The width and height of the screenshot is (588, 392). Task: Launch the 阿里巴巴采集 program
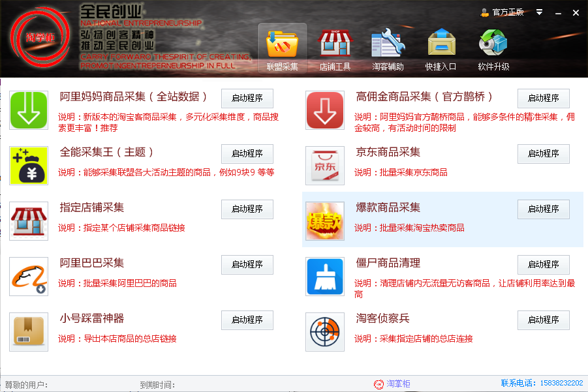[247, 265]
